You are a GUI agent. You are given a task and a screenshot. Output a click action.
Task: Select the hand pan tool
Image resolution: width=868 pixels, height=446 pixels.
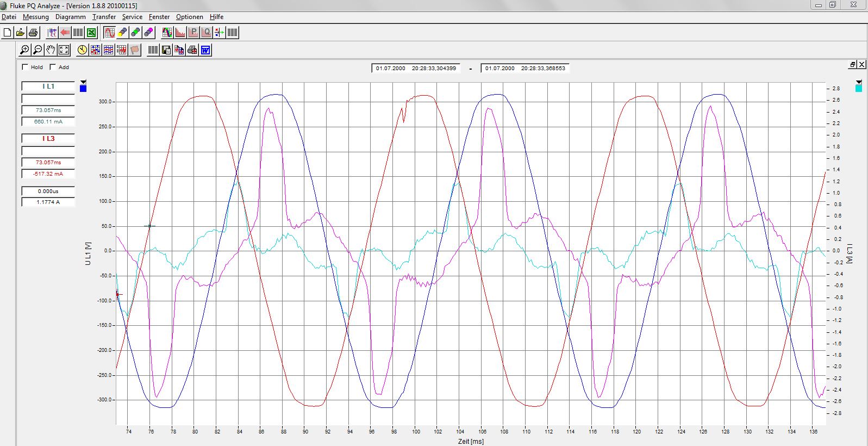tap(51, 50)
